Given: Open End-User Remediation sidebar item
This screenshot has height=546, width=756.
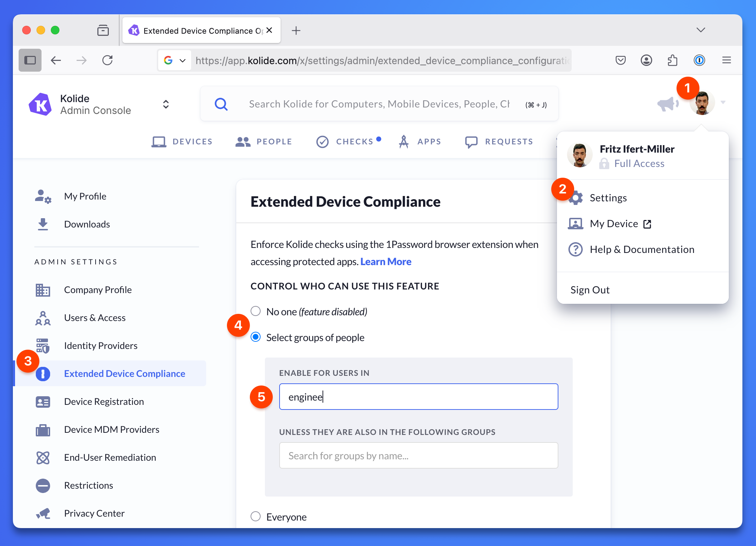Looking at the screenshot, I should (x=110, y=458).
